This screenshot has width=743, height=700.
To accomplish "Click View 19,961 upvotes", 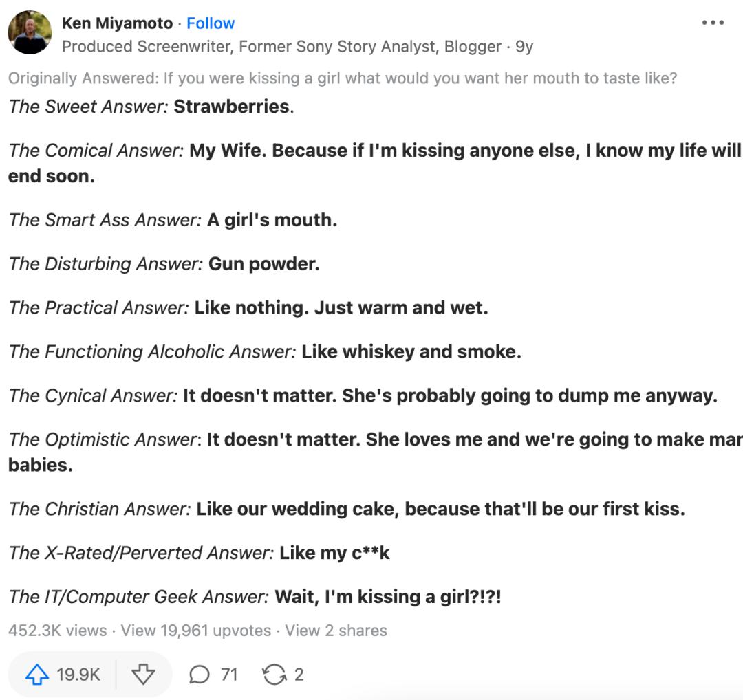I will (195, 631).
